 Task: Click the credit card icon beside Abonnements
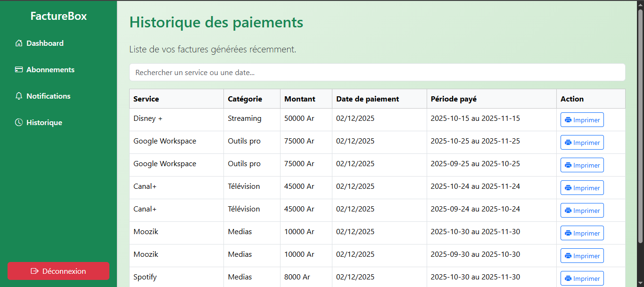tap(19, 70)
